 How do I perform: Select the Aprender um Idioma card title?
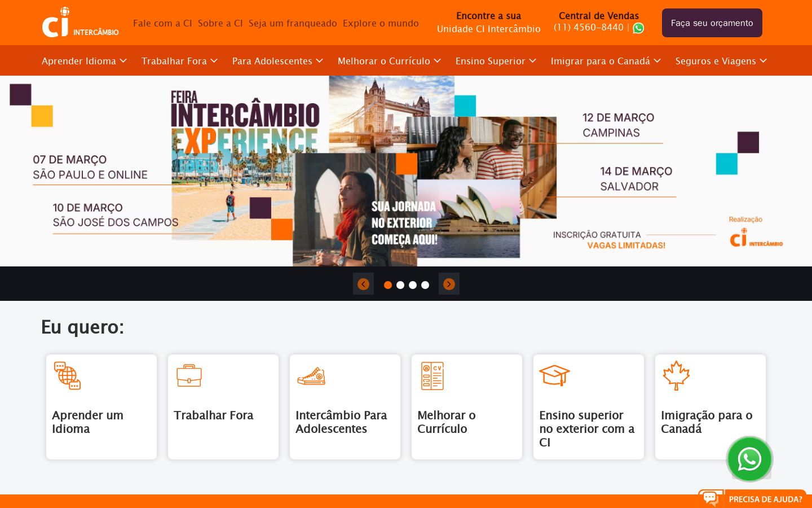[x=87, y=422]
